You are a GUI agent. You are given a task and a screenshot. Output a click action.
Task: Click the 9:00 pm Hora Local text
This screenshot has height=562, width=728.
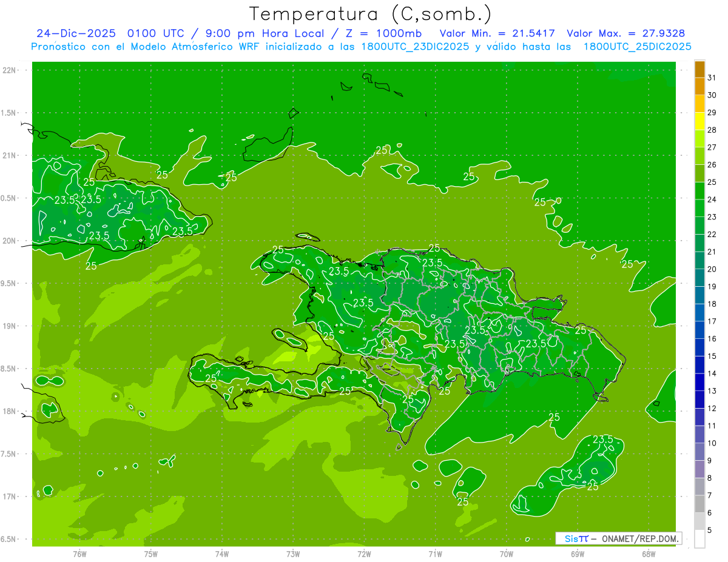coord(266,33)
